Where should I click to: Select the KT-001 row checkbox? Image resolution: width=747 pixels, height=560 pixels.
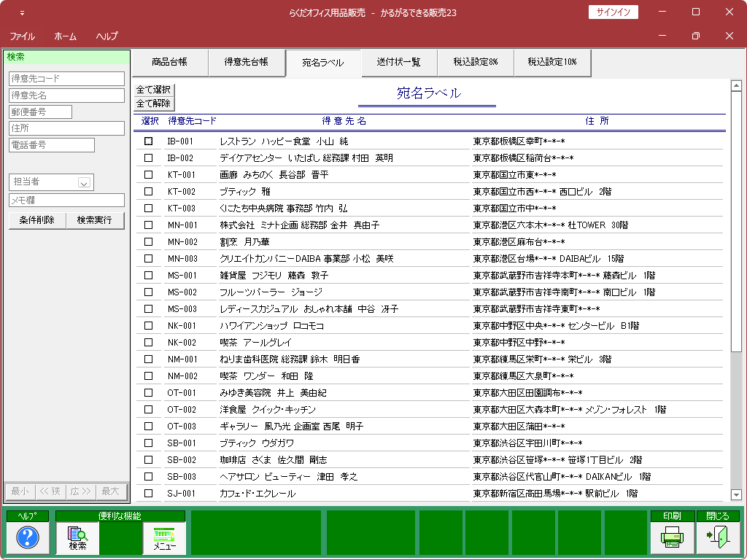tap(149, 175)
